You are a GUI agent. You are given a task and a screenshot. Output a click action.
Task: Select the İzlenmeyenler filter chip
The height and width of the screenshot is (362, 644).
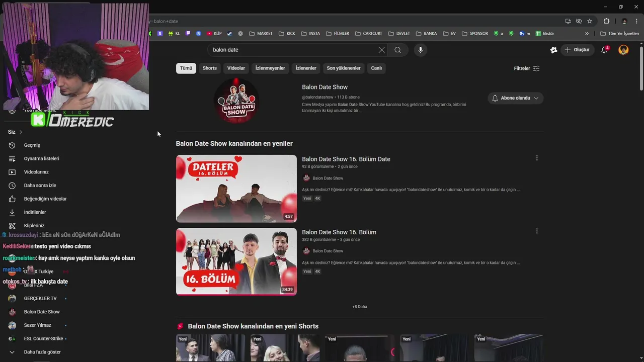[270, 68]
